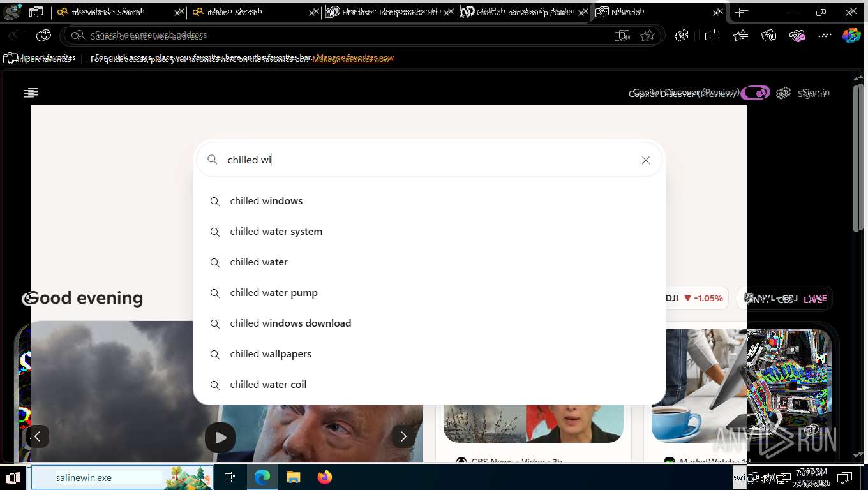Open the tab actions menu icon
Image resolution: width=868 pixels, height=490 pixels.
click(36, 11)
